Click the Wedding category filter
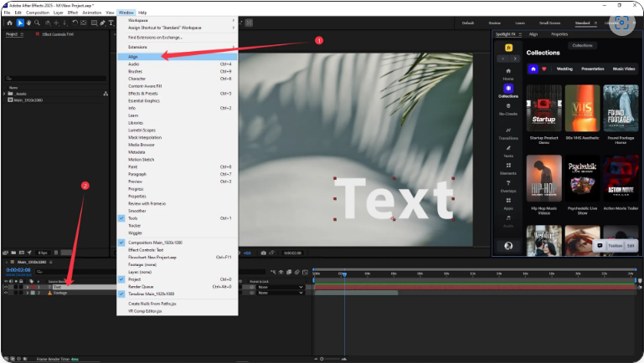 (564, 69)
